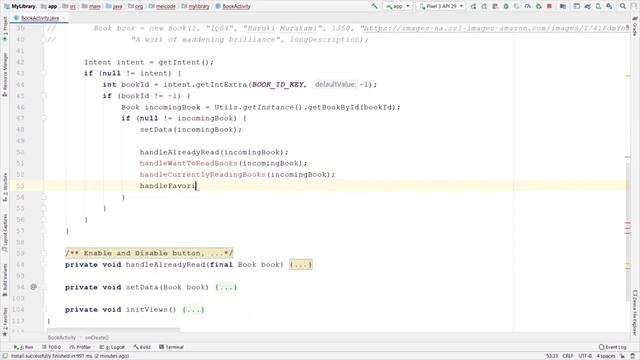Image resolution: width=640 pixels, height=360 pixels.
Task: Open Project Structure icon in toolbar
Action: point(563,6)
